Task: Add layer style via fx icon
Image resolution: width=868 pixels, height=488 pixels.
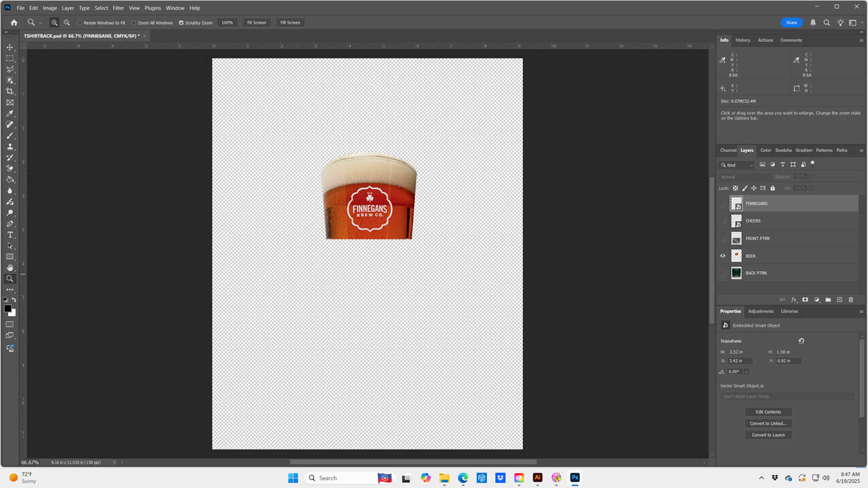Action: [794, 300]
